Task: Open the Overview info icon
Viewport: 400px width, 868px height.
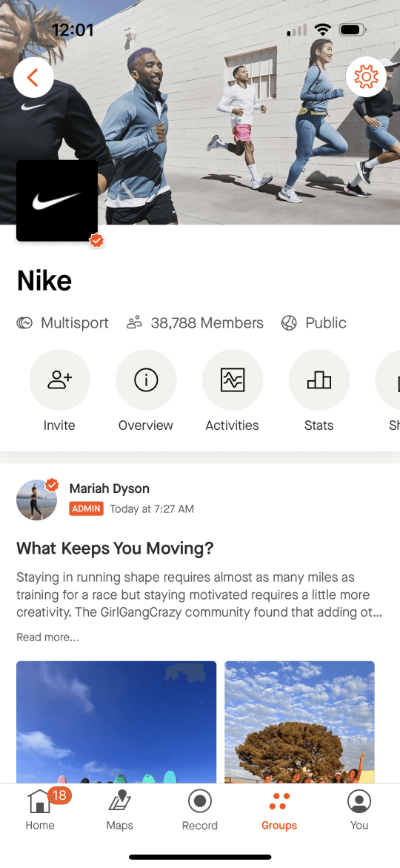Action: point(146,380)
